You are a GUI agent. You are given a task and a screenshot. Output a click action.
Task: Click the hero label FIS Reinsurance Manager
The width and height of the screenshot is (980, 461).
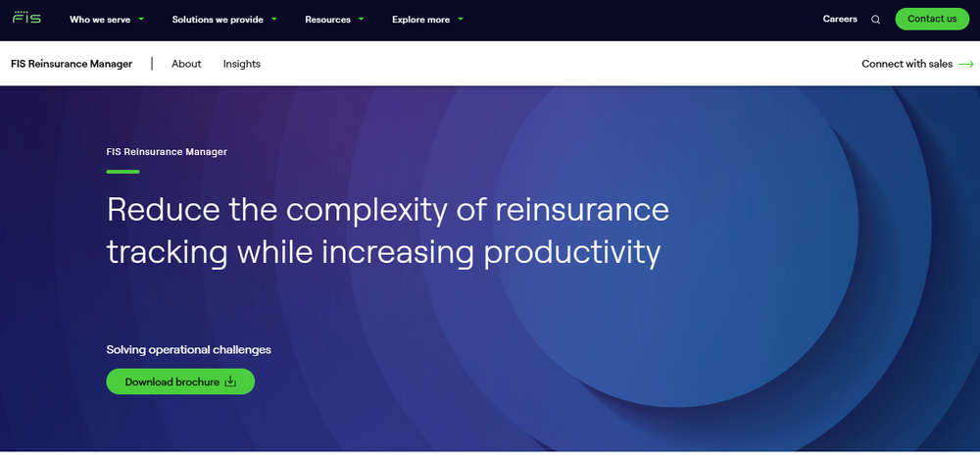167,151
